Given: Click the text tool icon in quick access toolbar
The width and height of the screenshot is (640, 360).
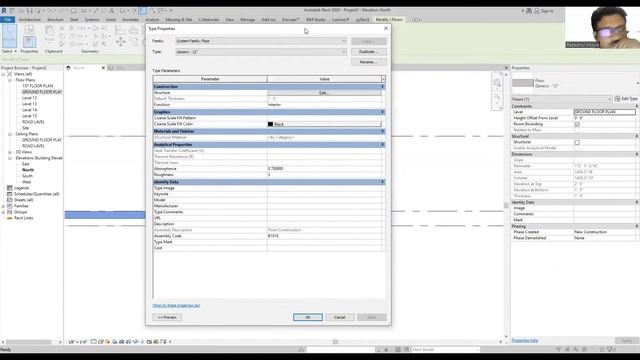Looking at the screenshot, I should [x=112, y=11].
